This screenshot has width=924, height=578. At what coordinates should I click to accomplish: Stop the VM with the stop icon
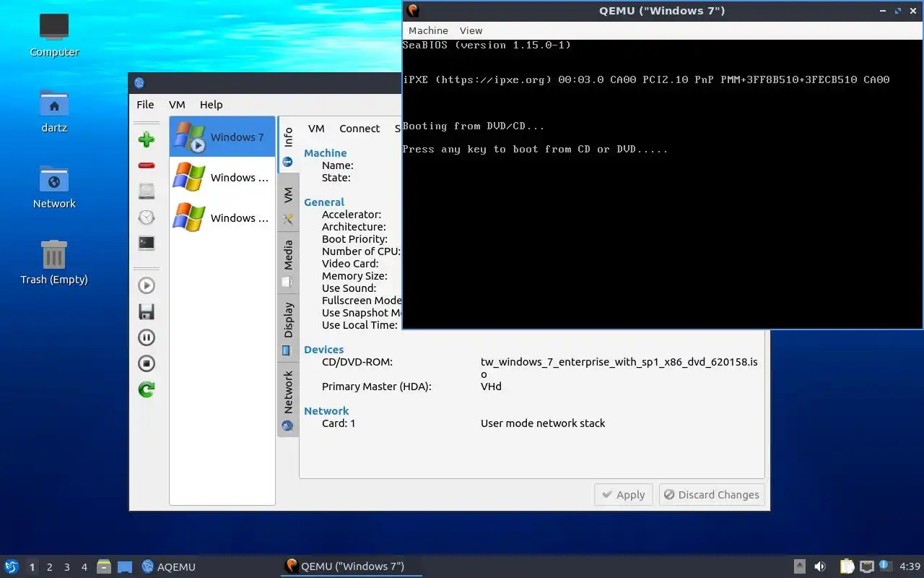point(147,363)
